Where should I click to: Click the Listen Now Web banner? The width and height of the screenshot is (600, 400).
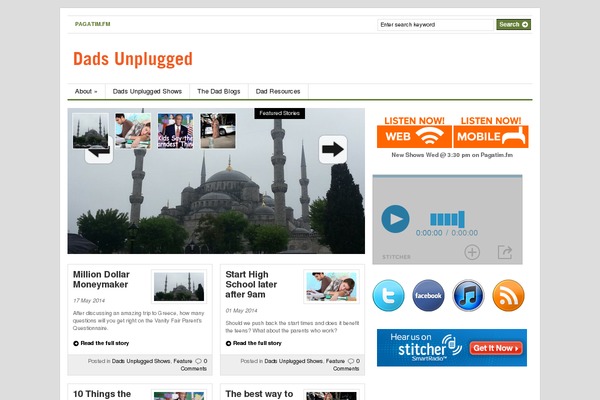[x=414, y=132]
